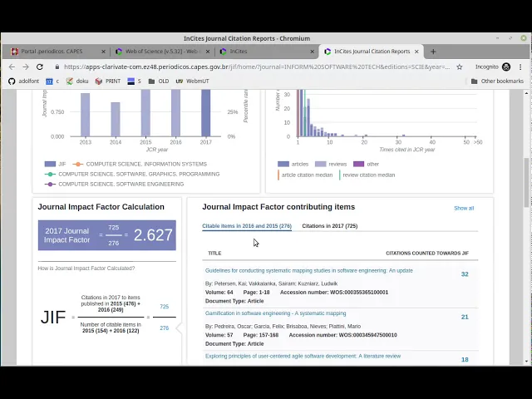Screen dimensions: 532x399
Task: Reload the page with the refresh icon
Action: point(40,66)
